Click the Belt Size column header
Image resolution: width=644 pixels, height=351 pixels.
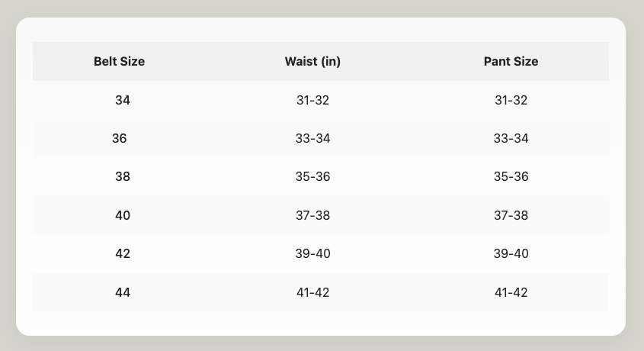pos(119,62)
